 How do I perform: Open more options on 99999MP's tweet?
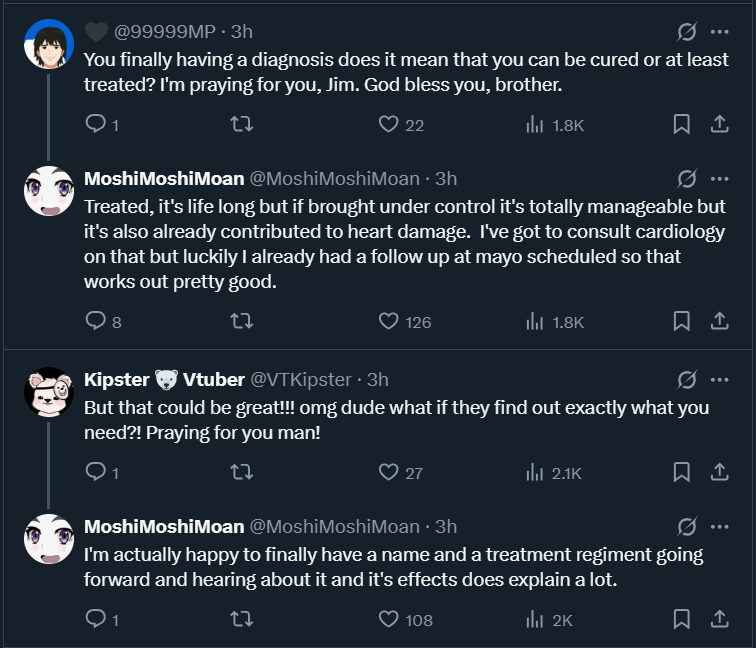coord(719,31)
